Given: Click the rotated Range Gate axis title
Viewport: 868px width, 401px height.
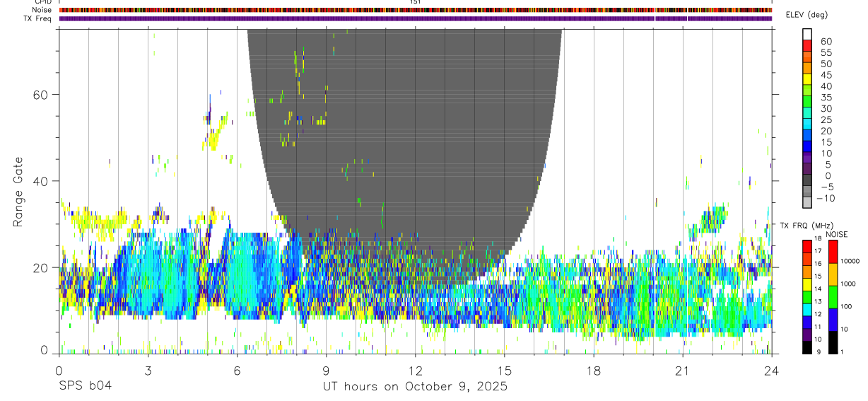Looking at the screenshot, I should pyautogui.click(x=18, y=192).
